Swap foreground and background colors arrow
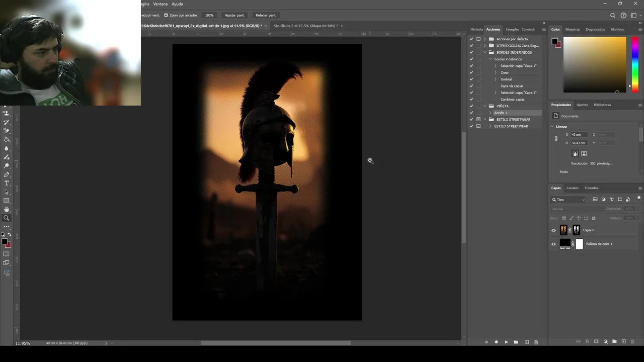Screen dimensions: 644x362 coord(10,235)
